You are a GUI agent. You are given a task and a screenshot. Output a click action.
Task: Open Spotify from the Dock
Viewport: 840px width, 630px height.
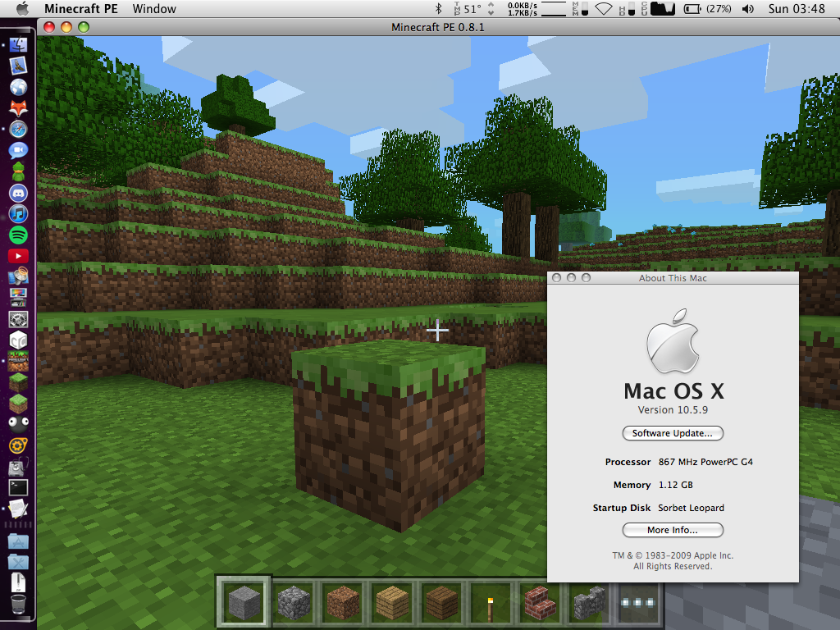(18, 235)
